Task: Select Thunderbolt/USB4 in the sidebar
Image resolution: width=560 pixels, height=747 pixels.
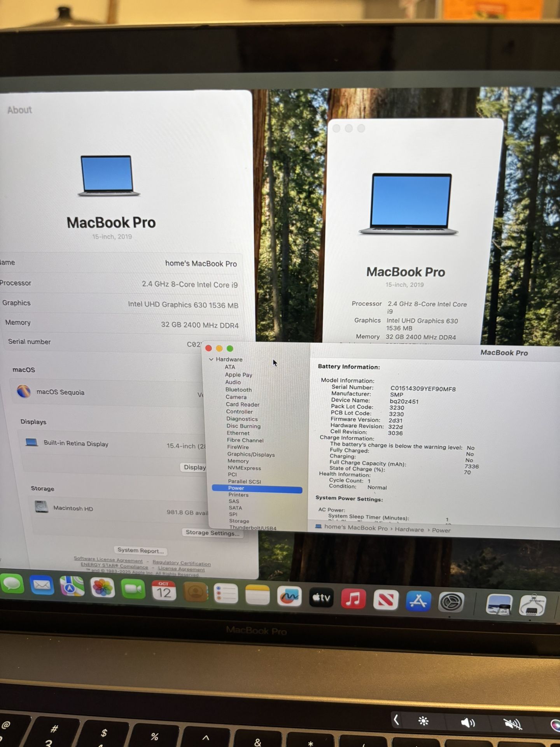Action: 253,528
